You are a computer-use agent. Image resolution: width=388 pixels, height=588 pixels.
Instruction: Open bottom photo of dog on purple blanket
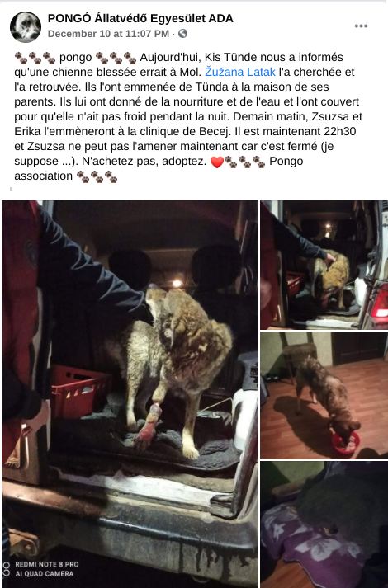[324, 524]
